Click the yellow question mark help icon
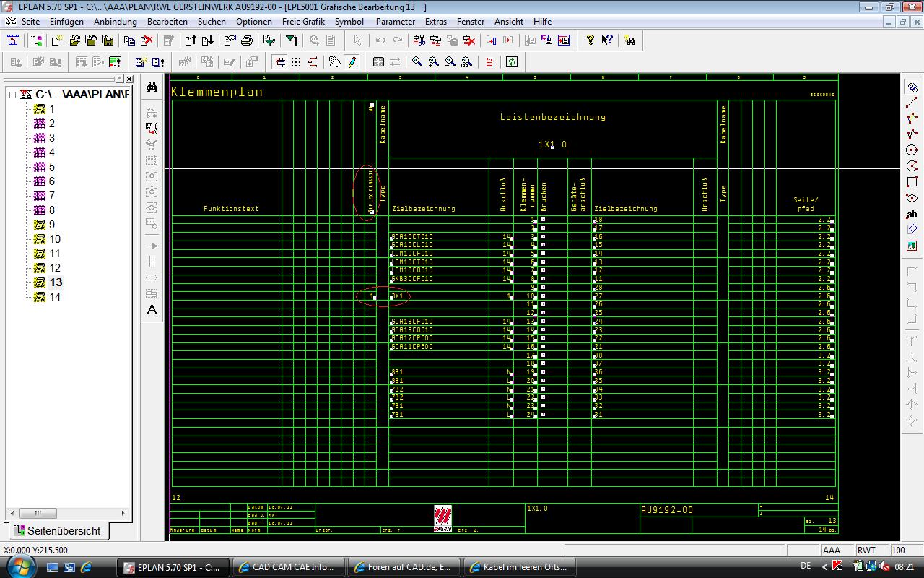 pos(590,40)
